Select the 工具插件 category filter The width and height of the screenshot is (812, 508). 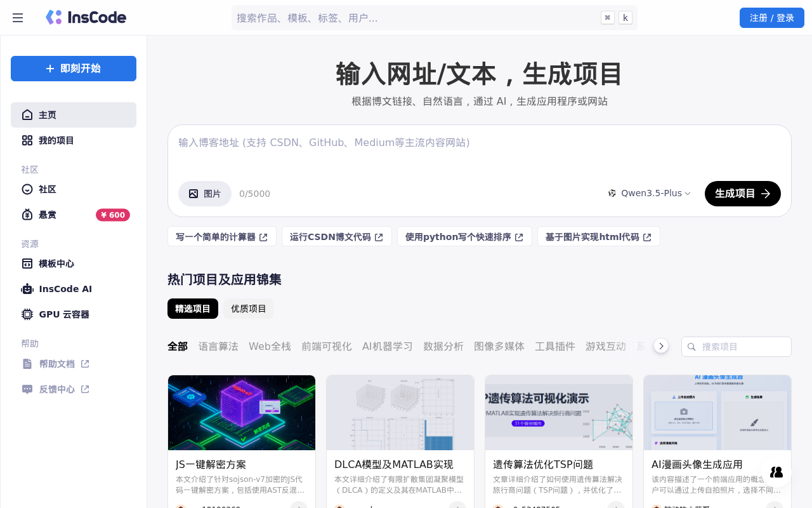[x=555, y=346]
